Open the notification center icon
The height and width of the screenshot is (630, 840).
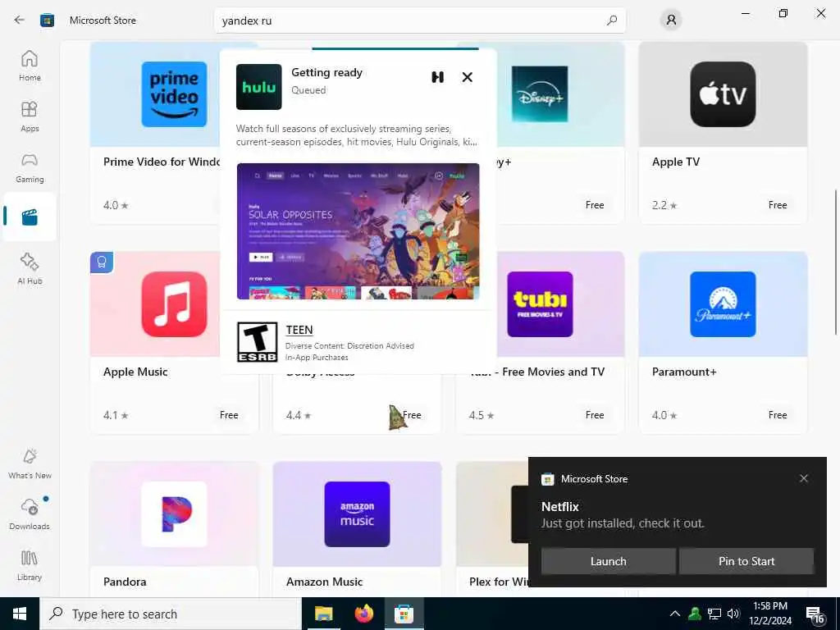[x=815, y=615]
